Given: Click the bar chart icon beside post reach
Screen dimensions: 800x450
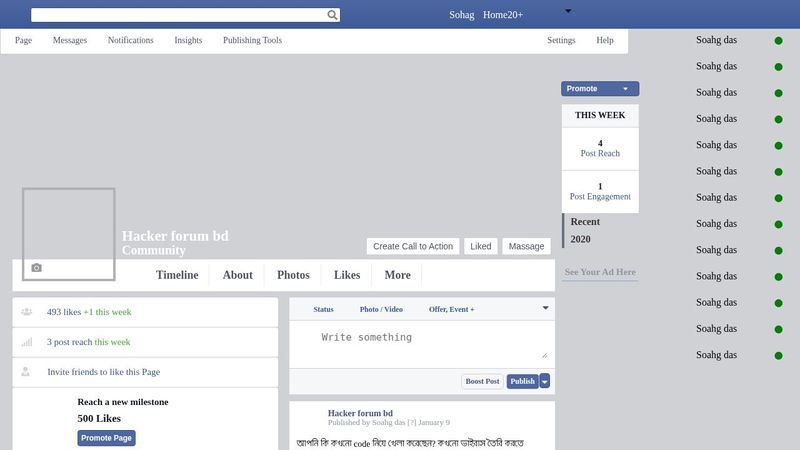Looking at the screenshot, I should point(26,342).
